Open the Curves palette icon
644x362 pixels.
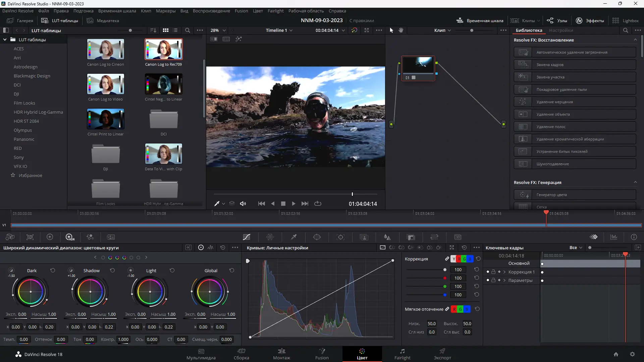(x=247, y=237)
